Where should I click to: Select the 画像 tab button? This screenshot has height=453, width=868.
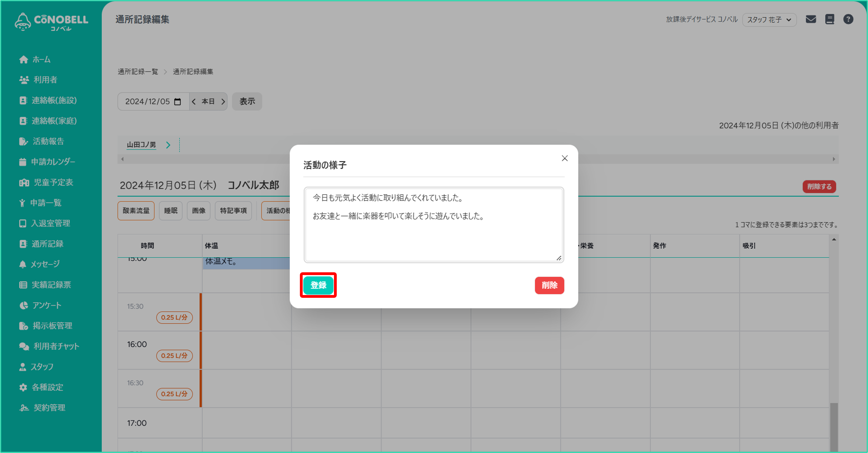(x=198, y=211)
